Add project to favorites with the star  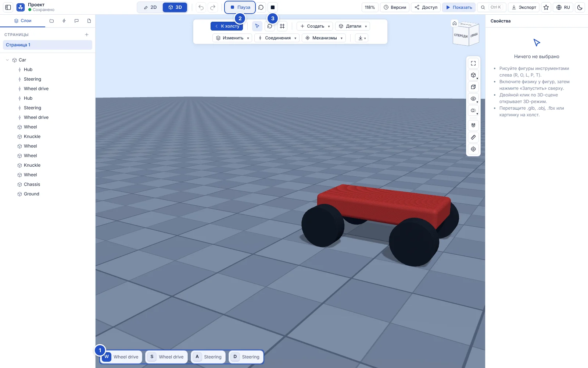point(546,7)
